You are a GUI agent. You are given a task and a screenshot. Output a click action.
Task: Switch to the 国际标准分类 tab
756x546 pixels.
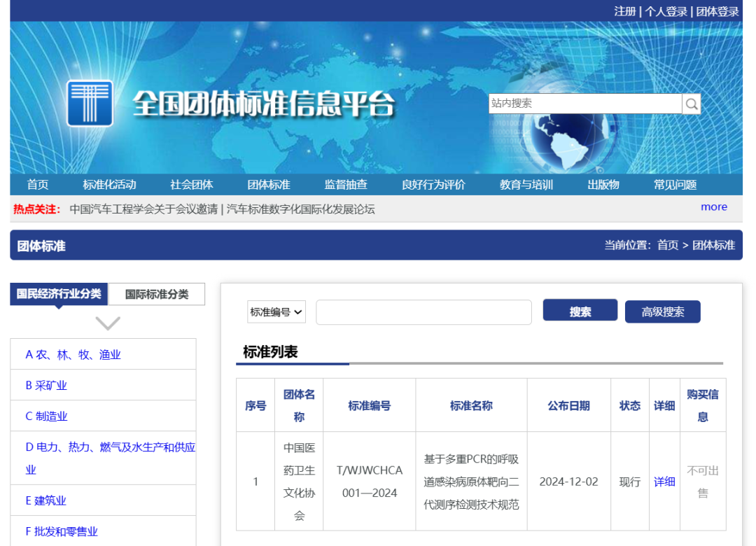(x=156, y=294)
